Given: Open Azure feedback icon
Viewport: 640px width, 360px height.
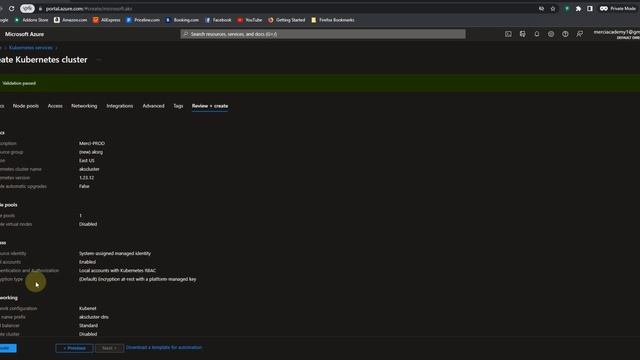Looking at the screenshot, I should pyautogui.click(x=580, y=34).
